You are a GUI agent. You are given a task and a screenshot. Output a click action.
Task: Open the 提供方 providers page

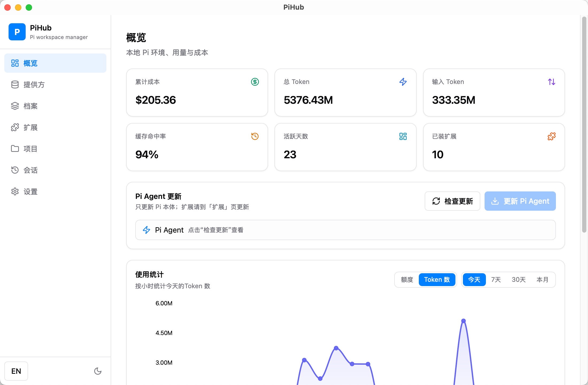coord(55,84)
